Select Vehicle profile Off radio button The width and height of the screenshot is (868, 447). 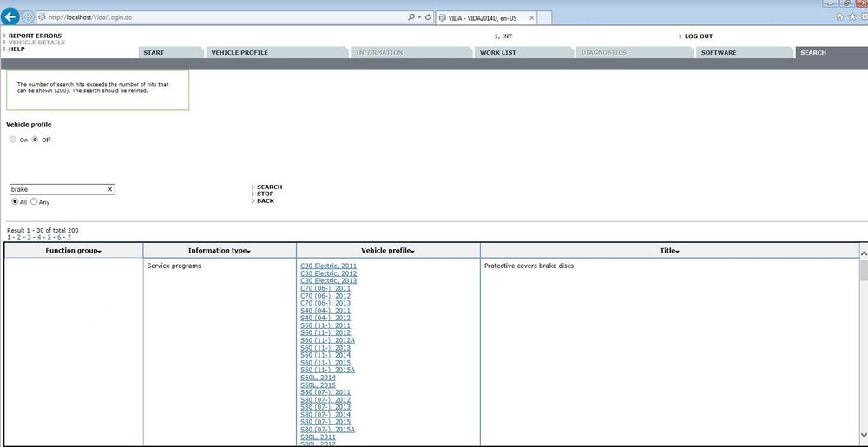tap(36, 140)
